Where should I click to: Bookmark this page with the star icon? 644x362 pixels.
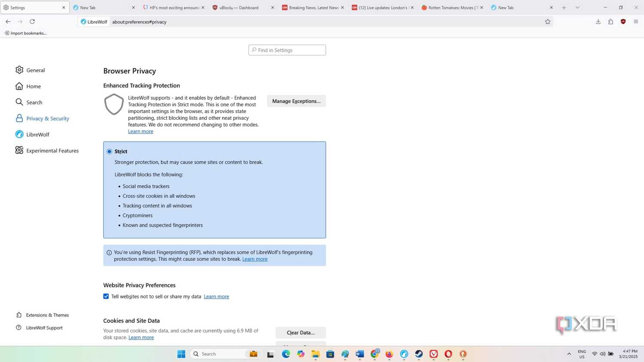pos(548,22)
